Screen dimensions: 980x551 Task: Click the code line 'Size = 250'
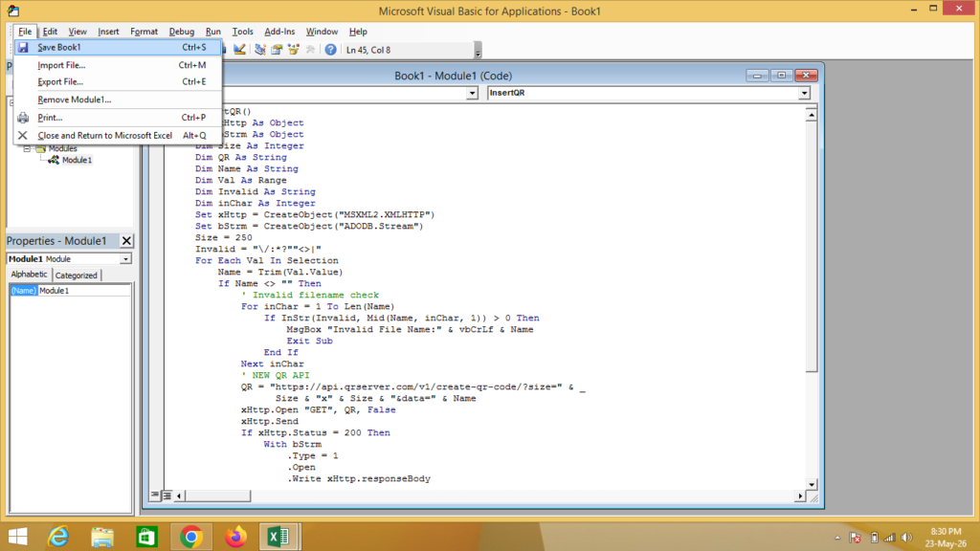tap(224, 237)
